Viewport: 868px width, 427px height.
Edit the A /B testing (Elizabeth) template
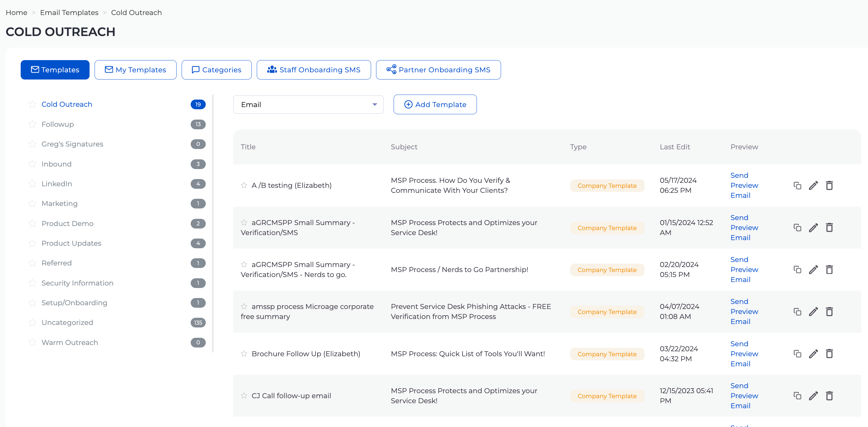814,186
